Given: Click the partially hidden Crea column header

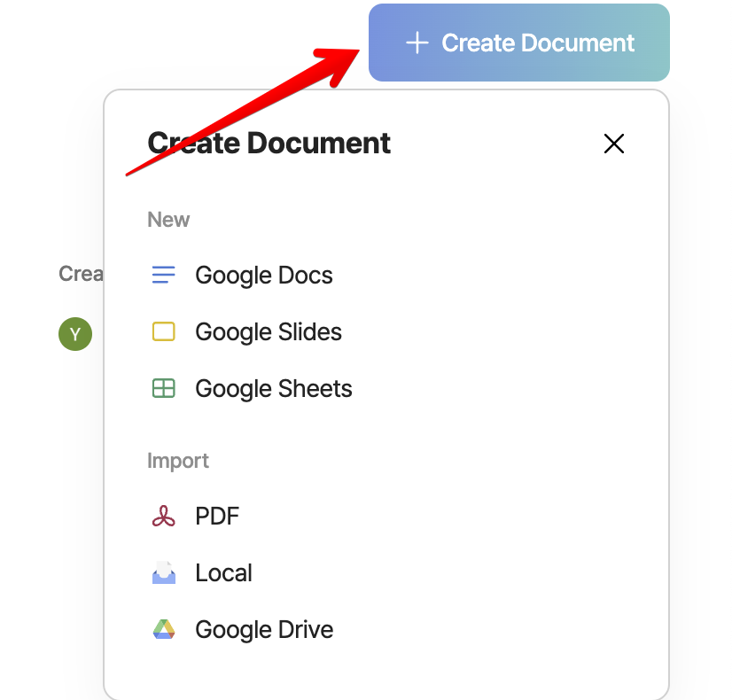Looking at the screenshot, I should click(81, 274).
